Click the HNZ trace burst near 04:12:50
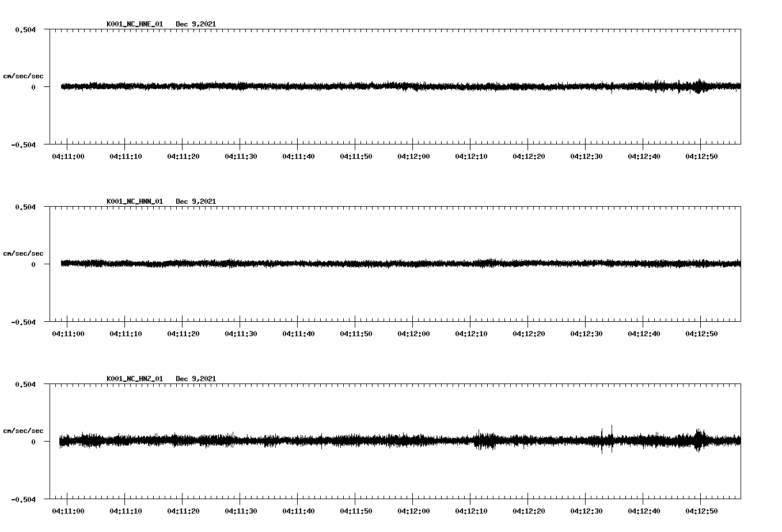Screen dimensions: 782x532 [699, 440]
